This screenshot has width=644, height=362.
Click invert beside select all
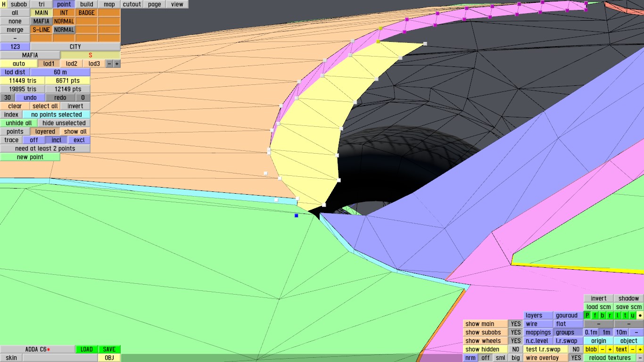coord(75,106)
